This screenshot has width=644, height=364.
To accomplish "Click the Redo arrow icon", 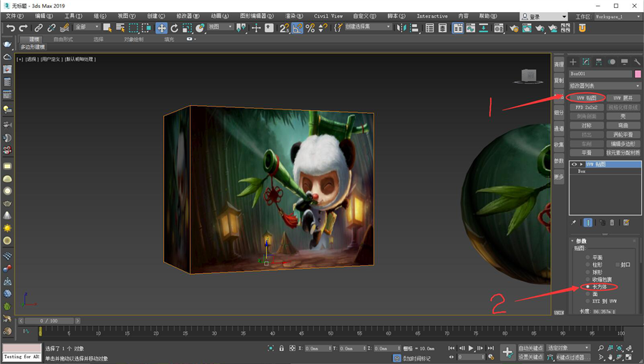I will coord(24,28).
